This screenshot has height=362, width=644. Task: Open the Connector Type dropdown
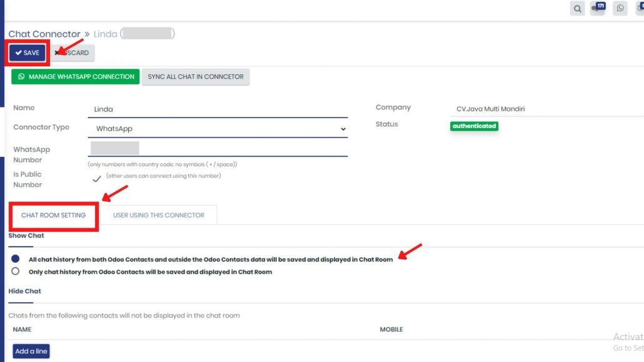pos(218,129)
